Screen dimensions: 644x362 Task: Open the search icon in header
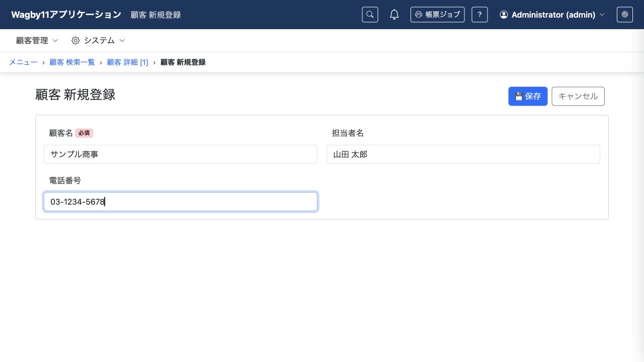tap(370, 15)
